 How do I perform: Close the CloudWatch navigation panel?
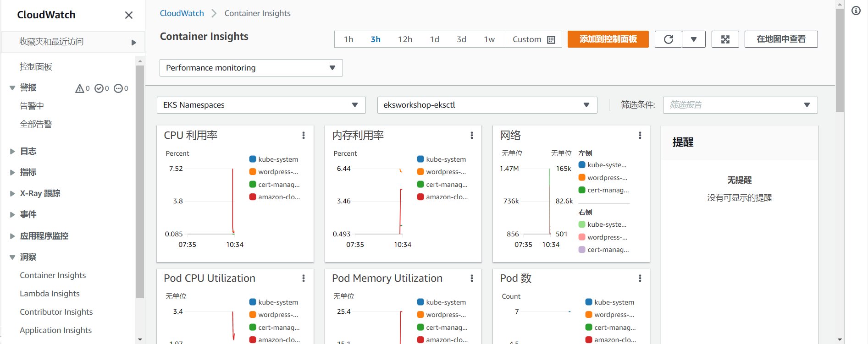coord(129,15)
